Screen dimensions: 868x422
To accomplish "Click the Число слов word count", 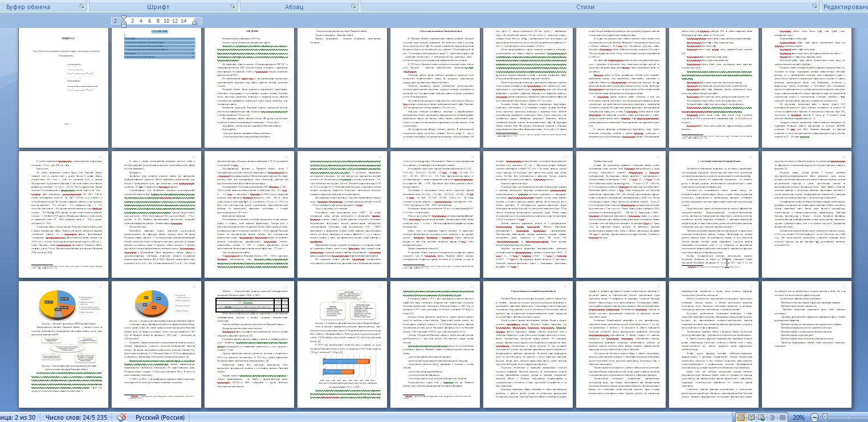I will pos(77,417).
